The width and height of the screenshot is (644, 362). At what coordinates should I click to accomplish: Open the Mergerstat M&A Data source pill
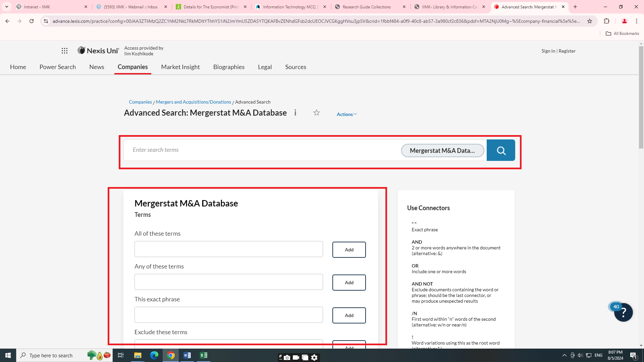(442, 150)
